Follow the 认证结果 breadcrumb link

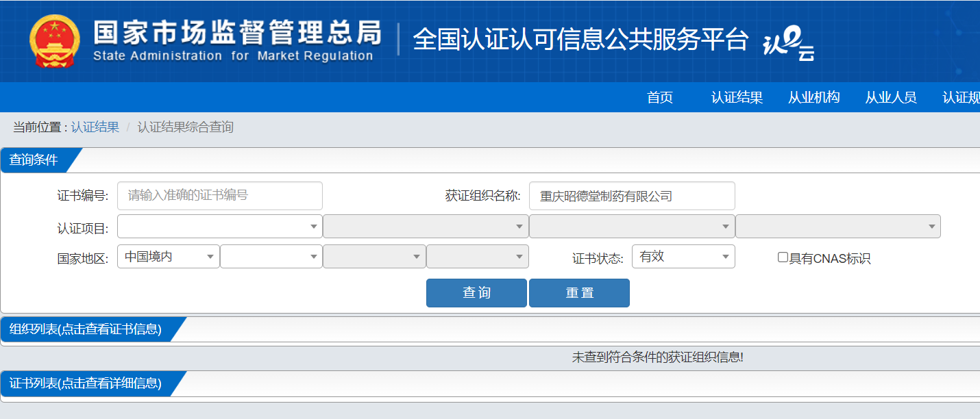[95, 127]
